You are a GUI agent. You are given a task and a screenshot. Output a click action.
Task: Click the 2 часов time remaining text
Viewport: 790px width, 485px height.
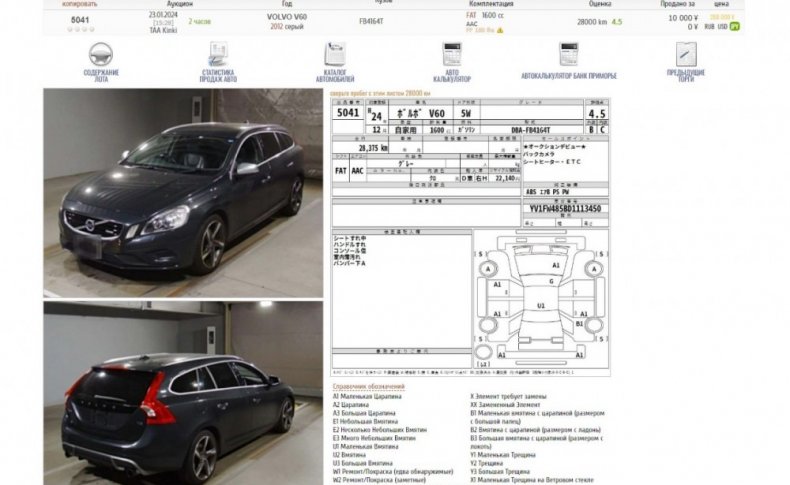pyautogui.click(x=200, y=22)
